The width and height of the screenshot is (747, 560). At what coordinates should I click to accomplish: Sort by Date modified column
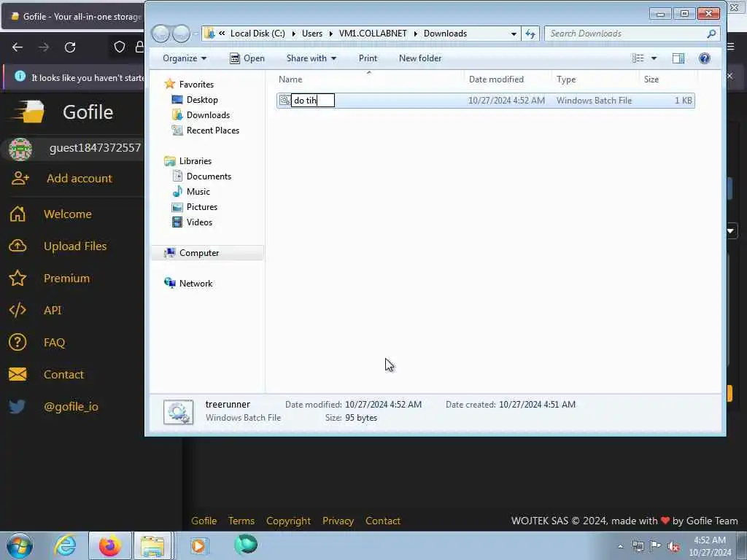[496, 79]
